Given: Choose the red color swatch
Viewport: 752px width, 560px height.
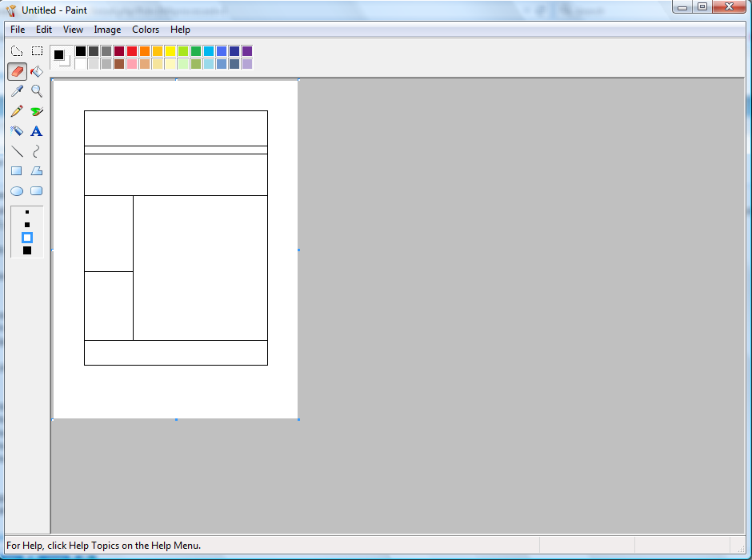Looking at the screenshot, I should pyautogui.click(x=132, y=51).
